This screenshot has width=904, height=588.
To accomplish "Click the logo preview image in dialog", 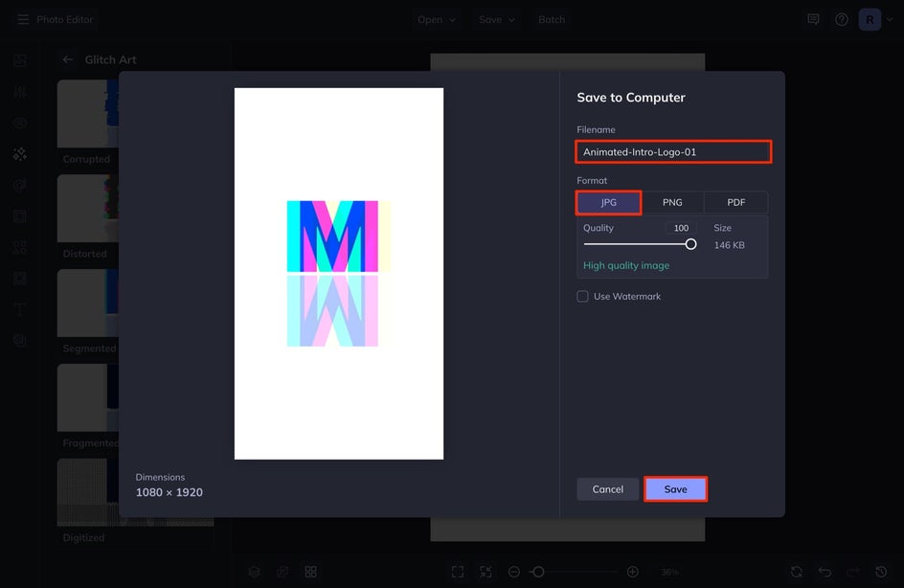I will click(x=339, y=274).
